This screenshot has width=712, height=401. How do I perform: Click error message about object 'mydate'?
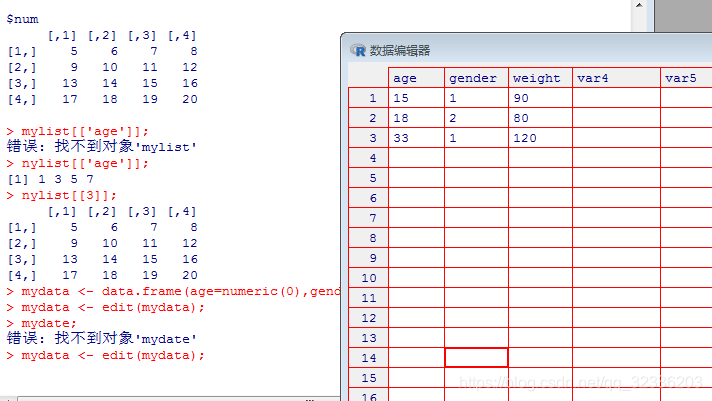point(102,339)
